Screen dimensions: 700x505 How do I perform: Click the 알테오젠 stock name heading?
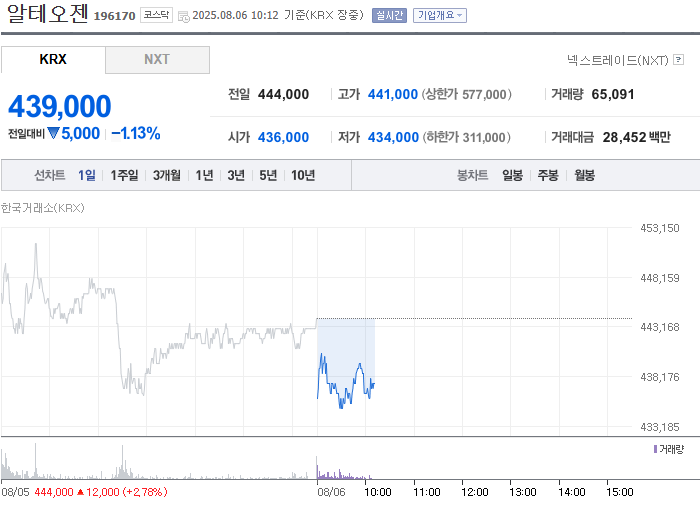click(x=48, y=13)
